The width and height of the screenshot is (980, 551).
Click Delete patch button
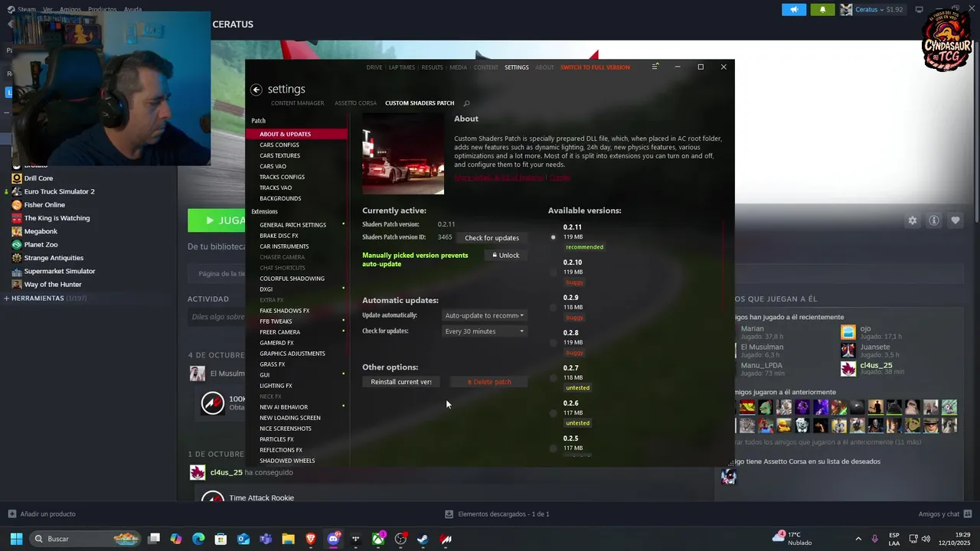pyautogui.click(x=488, y=382)
